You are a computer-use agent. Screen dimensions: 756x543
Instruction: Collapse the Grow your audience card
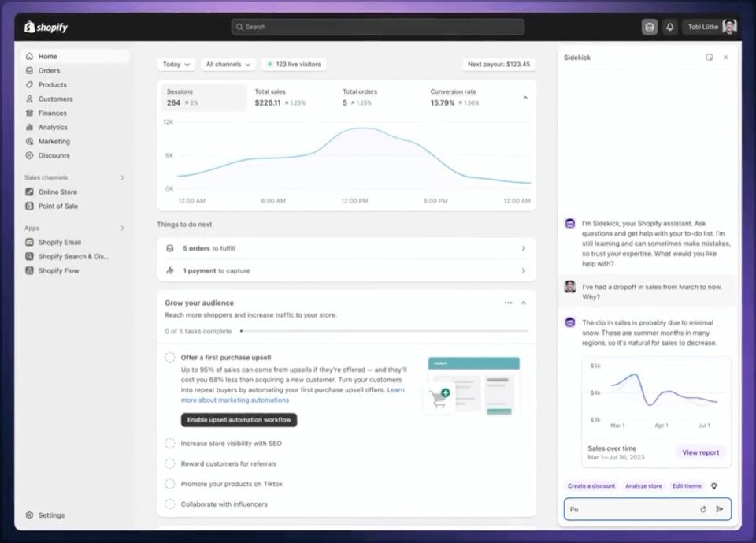524,302
